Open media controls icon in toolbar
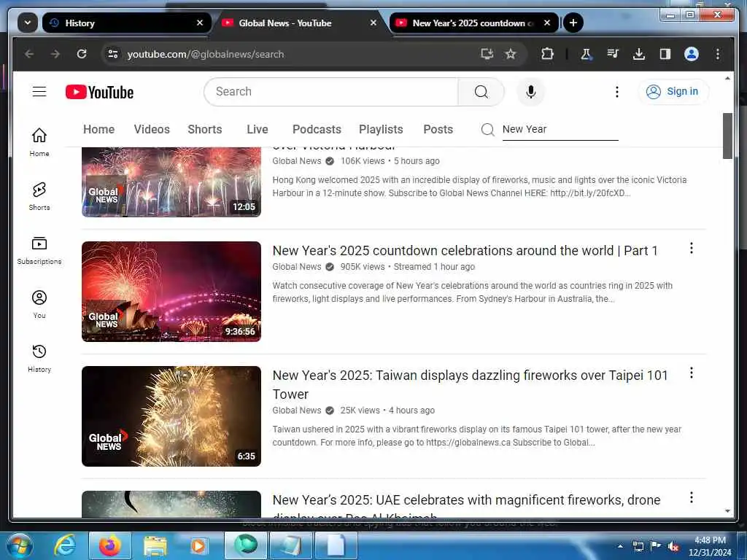This screenshot has width=747, height=560. coord(613,54)
